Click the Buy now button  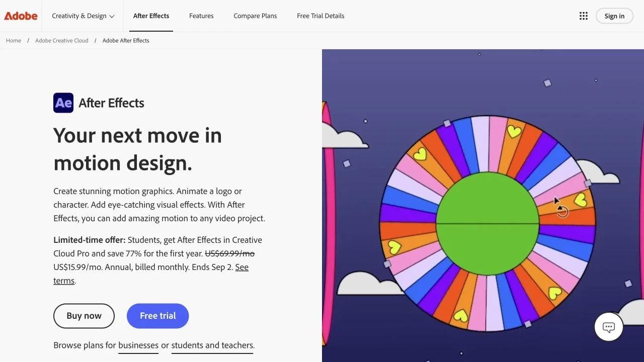pos(84,316)
